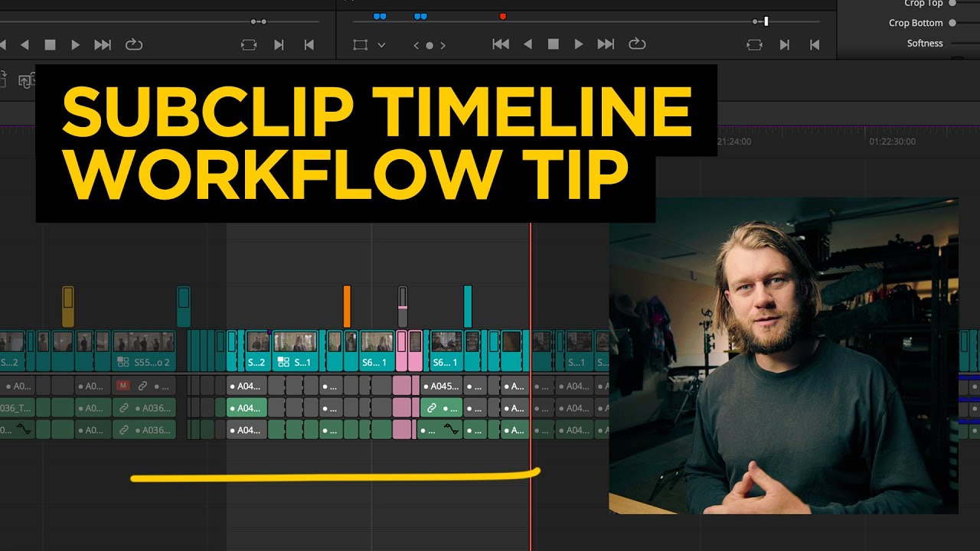980x551 pixels.
Task: Play in reverse in the left viewer
Action: pyautogui.click(x=24, y=45)
